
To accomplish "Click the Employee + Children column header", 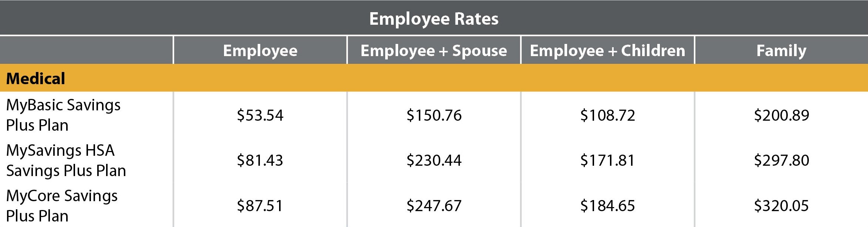I will (x=607, y=51).
